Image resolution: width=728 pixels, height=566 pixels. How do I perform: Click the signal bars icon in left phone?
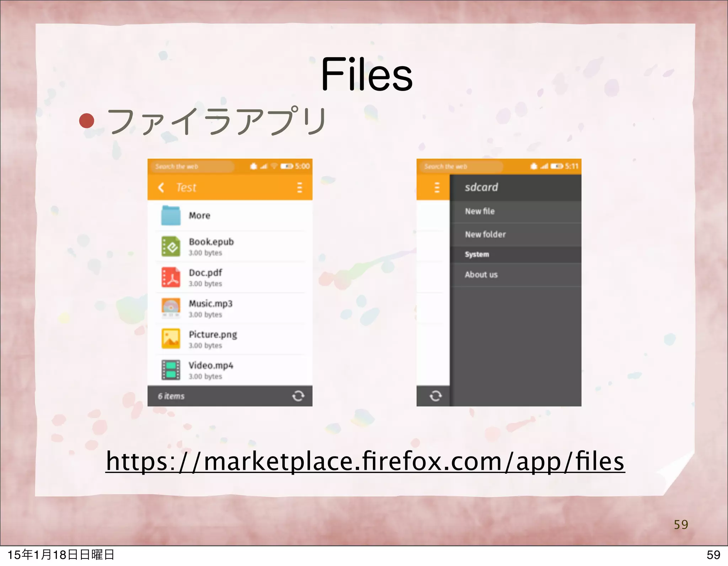(263, 166)
